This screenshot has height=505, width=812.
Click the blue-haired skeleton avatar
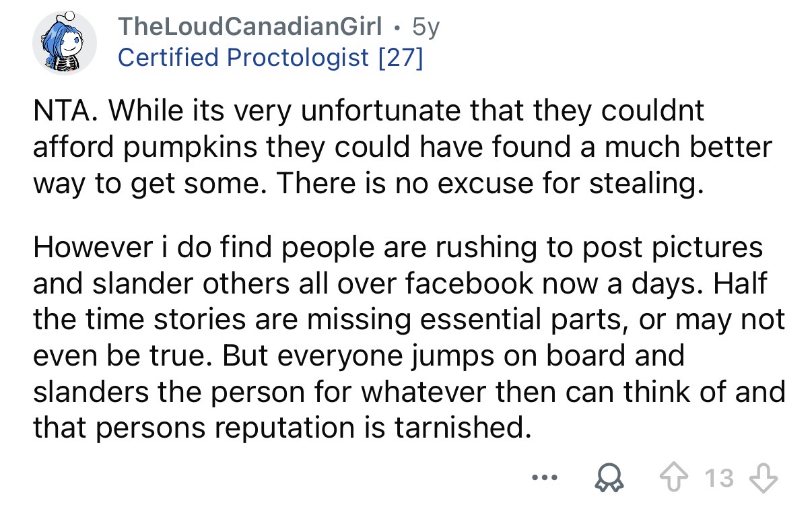pos(66,42)
